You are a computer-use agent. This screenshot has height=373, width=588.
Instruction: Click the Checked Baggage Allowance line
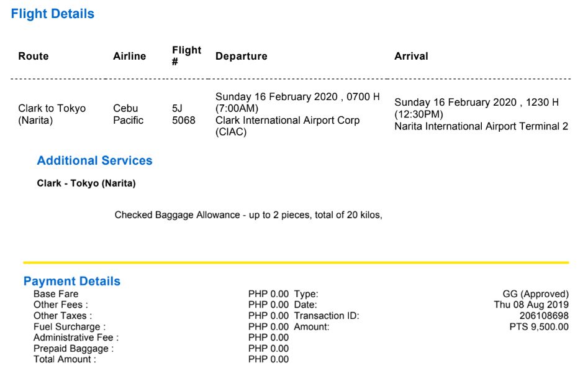[248, 215]
